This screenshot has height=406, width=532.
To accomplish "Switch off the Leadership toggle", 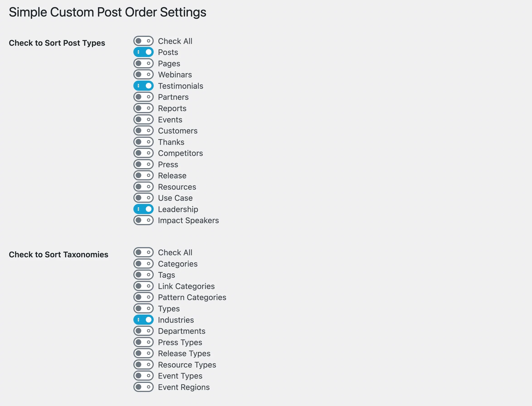I will [x=143, y=209].
